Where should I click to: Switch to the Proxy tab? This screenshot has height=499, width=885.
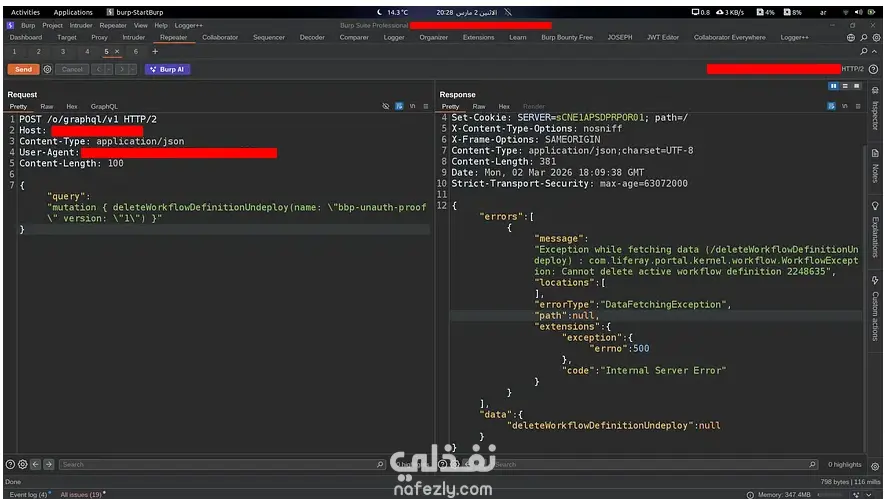(99, 37)
